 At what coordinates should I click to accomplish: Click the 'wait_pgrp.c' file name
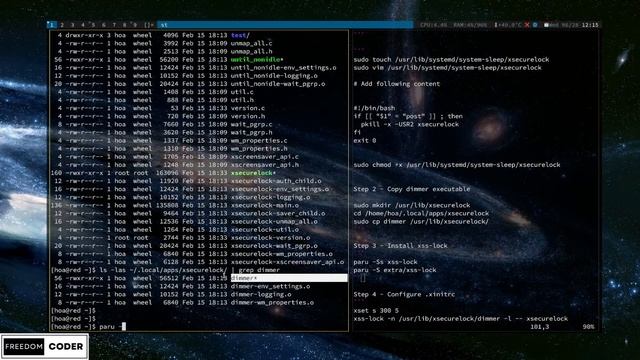click(x=251, y=124)
